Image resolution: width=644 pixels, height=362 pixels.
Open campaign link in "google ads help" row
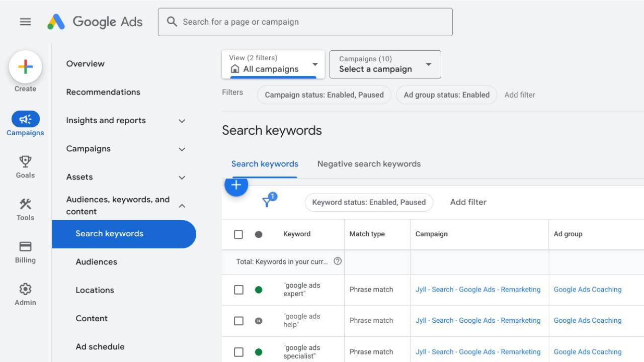pyautogui.click(x=478, y=321)
